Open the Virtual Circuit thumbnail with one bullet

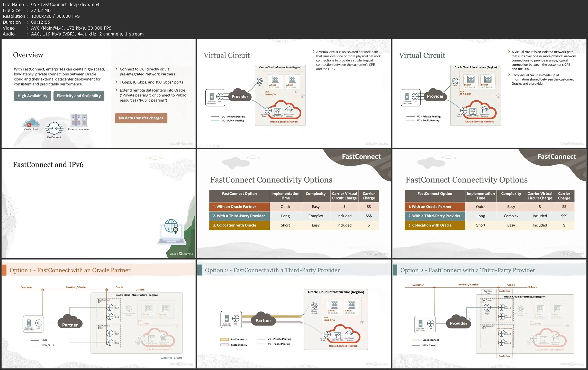click(294, 93)
